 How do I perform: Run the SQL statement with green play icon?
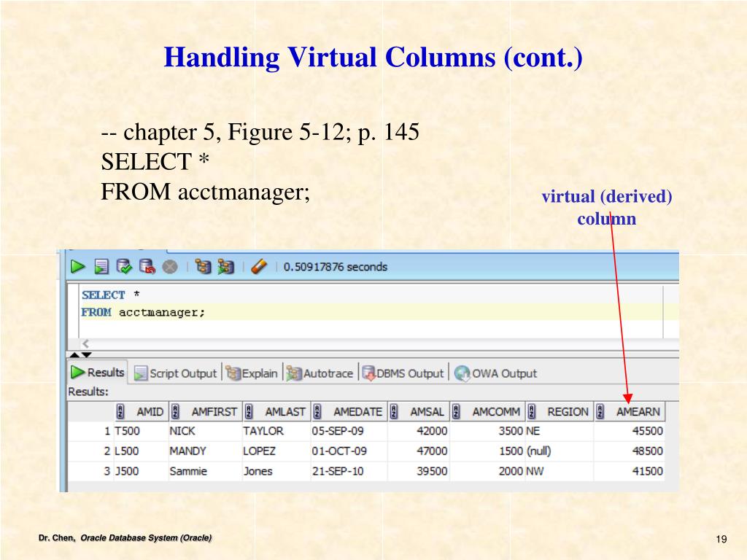[77, 267]
